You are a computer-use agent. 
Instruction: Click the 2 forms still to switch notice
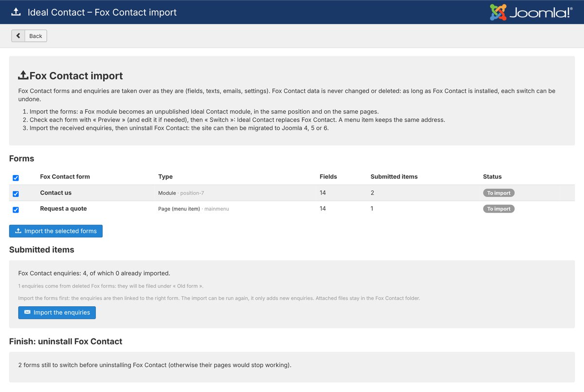coord(155,365)
